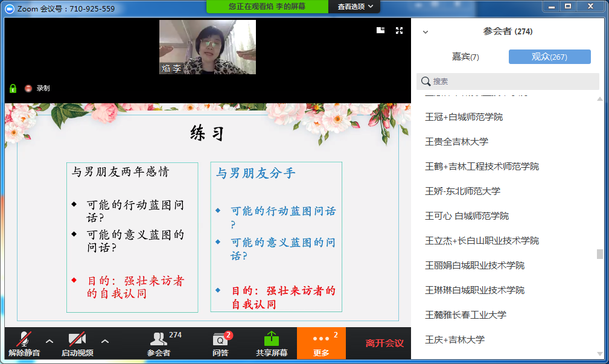Close the Zoom window
The height and width of the screenshot is (364, 609).
point(590,7)
